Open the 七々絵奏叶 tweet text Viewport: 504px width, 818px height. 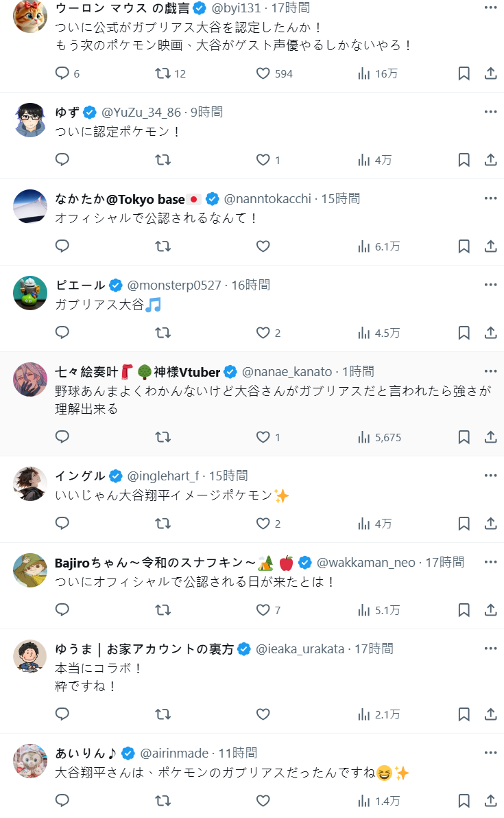pyautogui.click(x=273, y=399)
